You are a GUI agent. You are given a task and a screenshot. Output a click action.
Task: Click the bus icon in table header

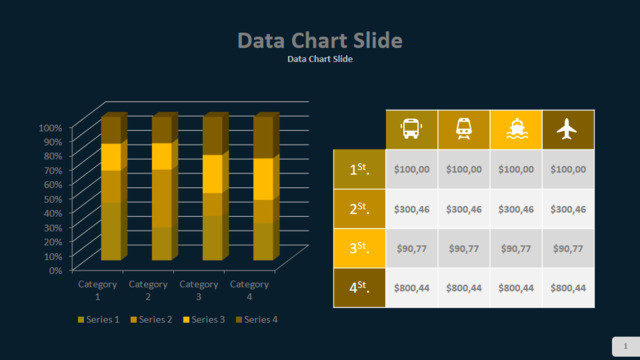[411, 129]
